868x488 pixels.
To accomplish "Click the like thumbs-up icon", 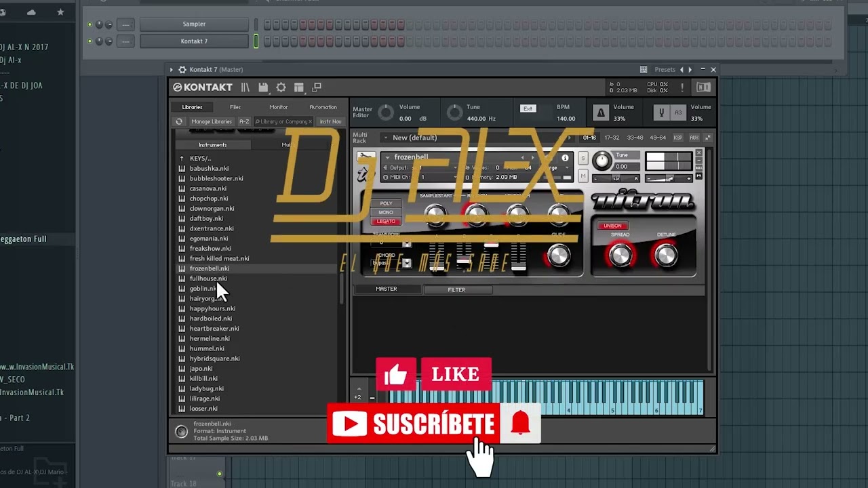I will (396, 374).
